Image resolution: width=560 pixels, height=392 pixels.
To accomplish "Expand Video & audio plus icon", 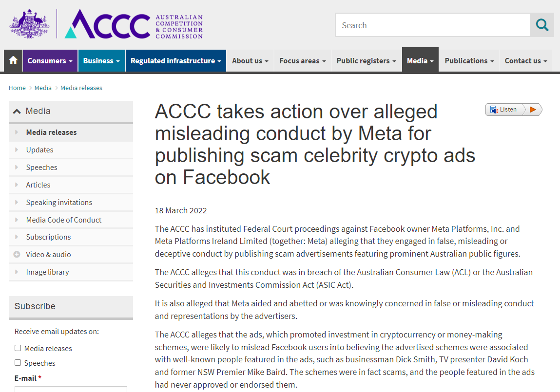I will pos(17,254).
